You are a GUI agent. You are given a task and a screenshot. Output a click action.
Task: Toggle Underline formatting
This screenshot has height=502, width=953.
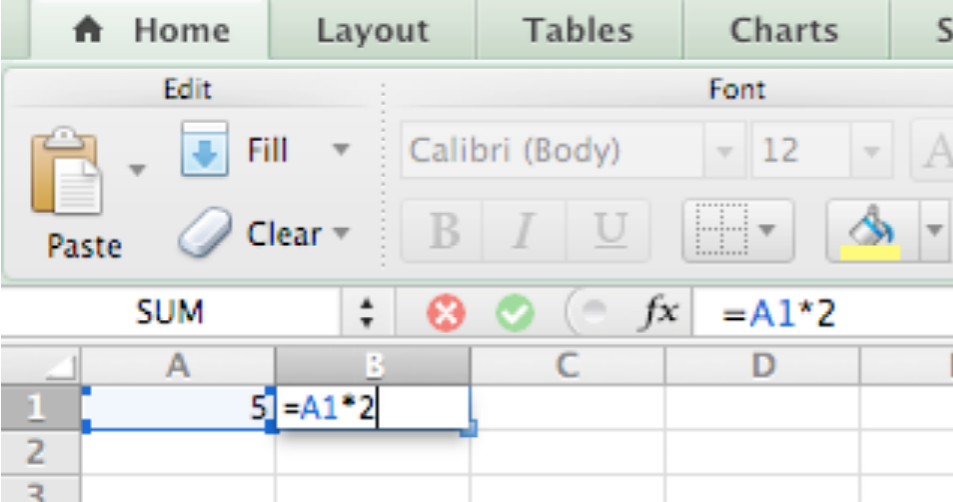coord(608,232)
